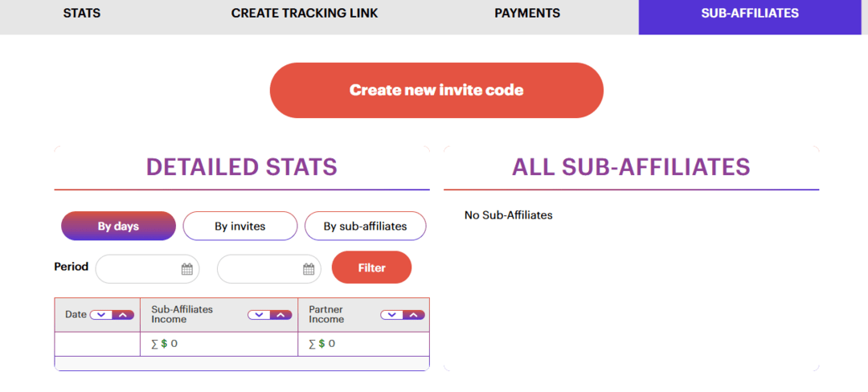
Task: Open calendar icon in end date field
Action: [309, 269]
